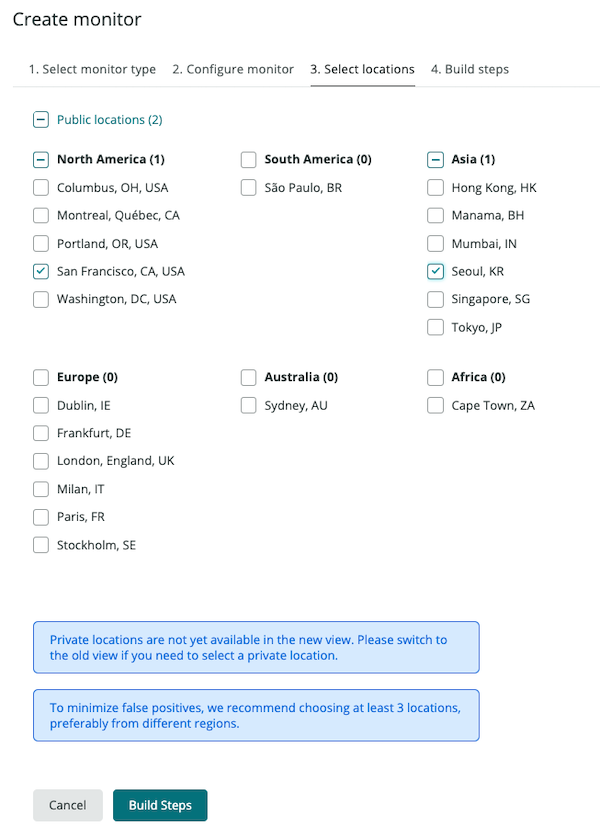Check the Tokyo, JP location
This screenshot has height=838, width=600.
tap(435, 327)
